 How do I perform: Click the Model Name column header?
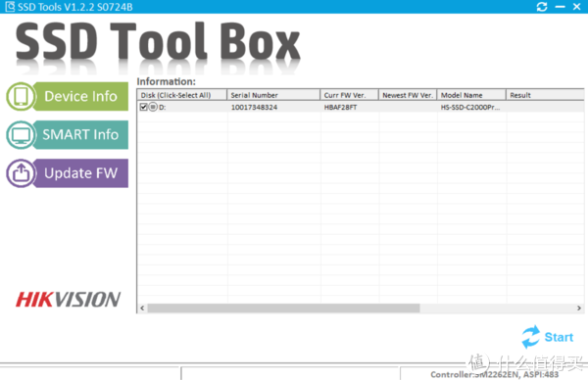[x=471, y=95]
